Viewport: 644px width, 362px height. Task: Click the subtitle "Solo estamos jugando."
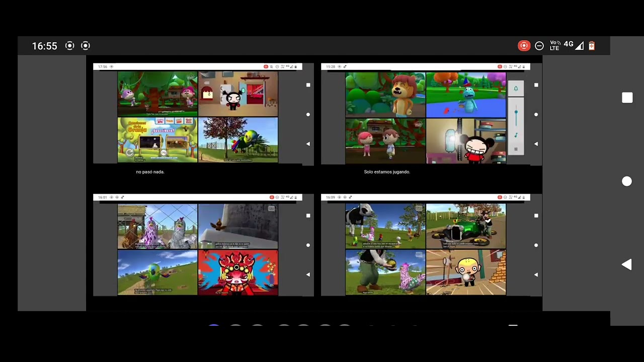387,172
